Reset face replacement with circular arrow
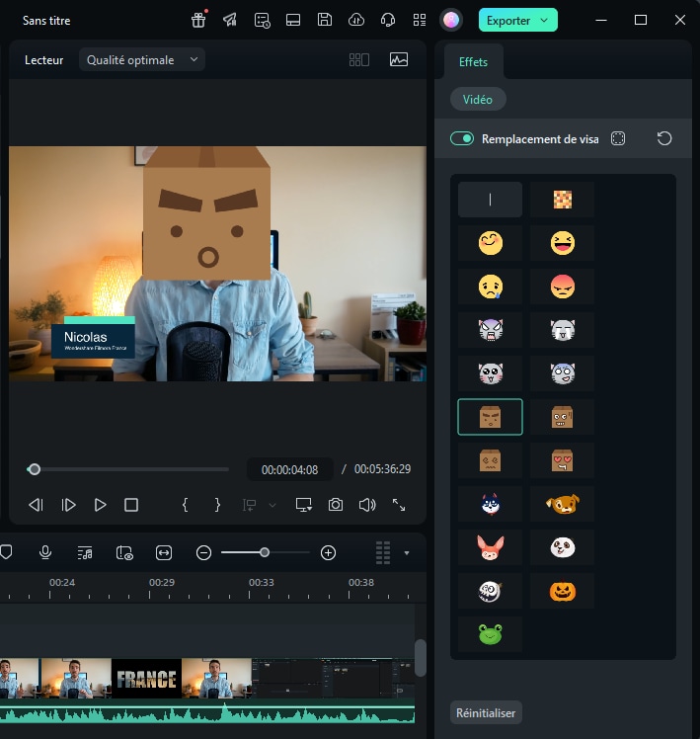Image resolution: width=700 pixels, height=739 pixels. (664, 138)
